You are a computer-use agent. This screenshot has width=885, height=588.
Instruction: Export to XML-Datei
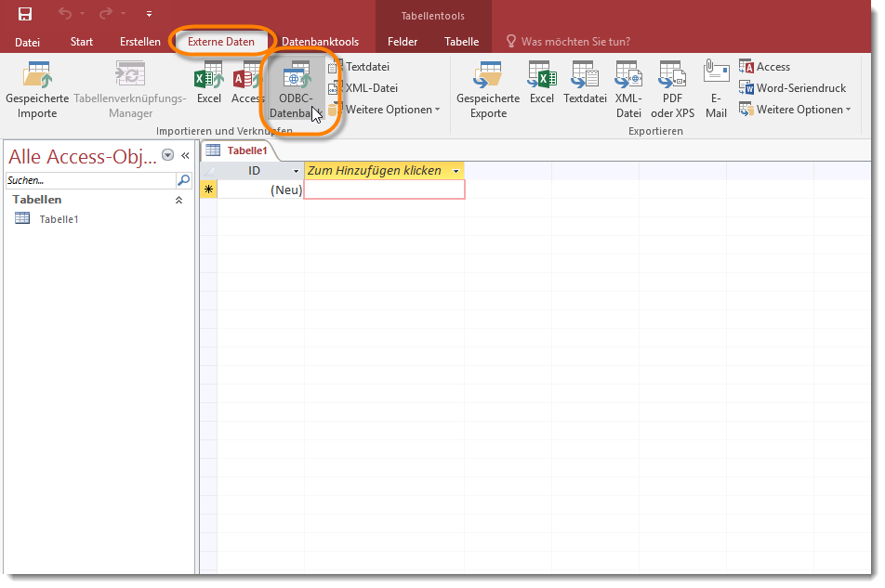click(628, 91)
